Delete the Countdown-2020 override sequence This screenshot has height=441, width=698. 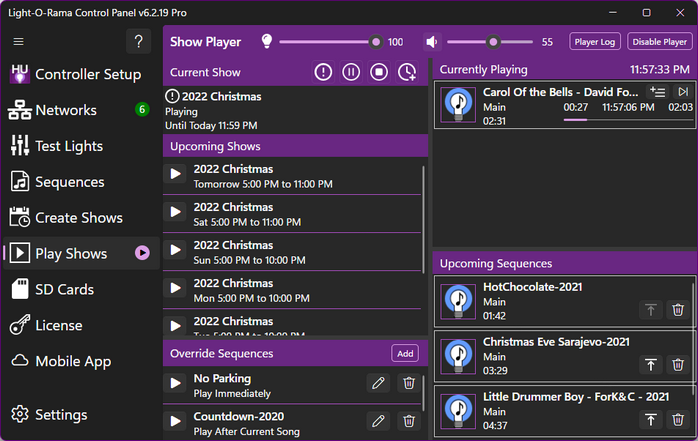click(x=409, y=421)
